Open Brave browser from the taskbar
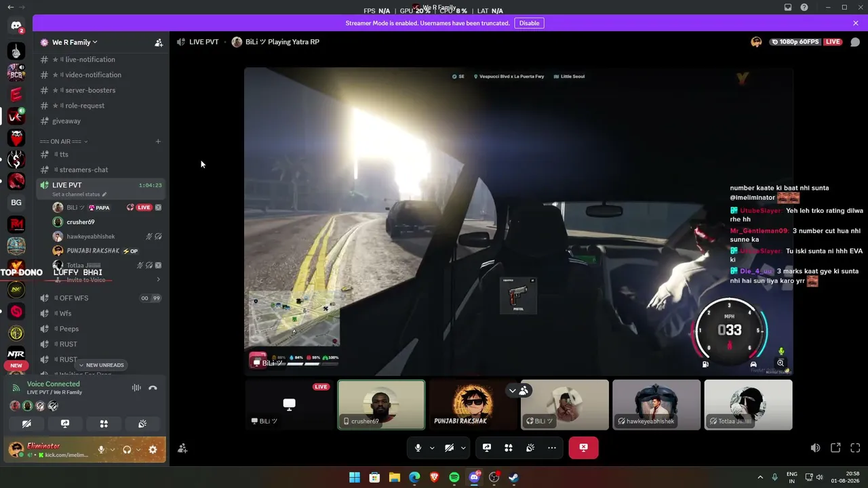The image size is (868, 488). pos(435,477)
